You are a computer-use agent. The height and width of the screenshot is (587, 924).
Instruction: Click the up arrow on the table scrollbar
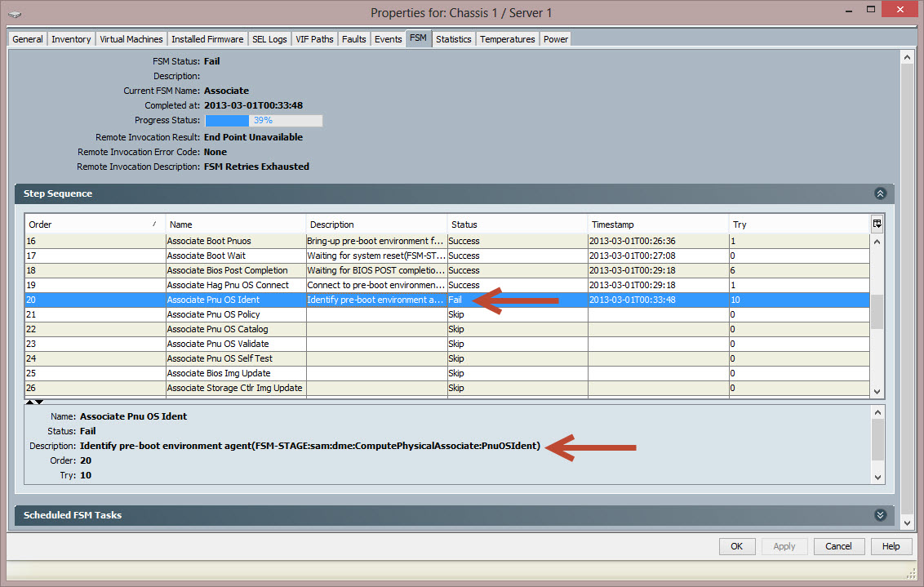pyautogui.click(x=877, y=240)
